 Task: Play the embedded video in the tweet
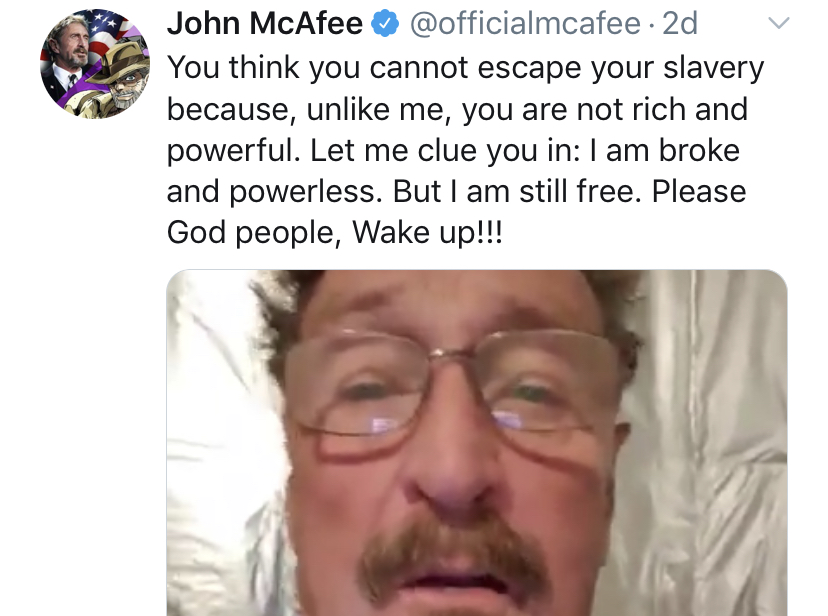coord(477,443)
